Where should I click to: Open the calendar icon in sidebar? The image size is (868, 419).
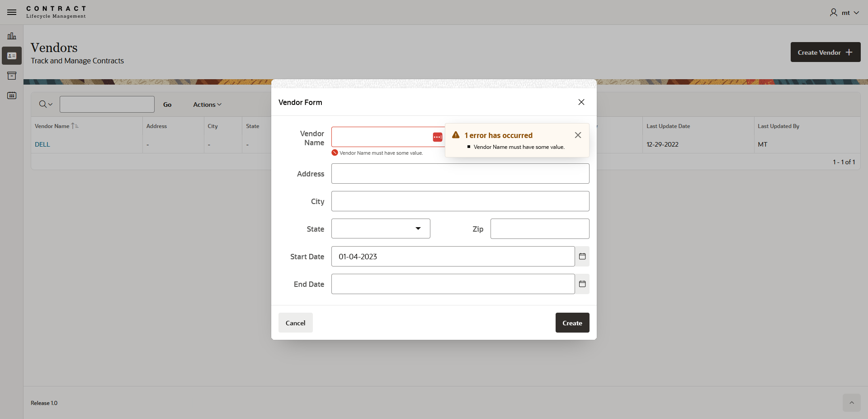[12, 95]
